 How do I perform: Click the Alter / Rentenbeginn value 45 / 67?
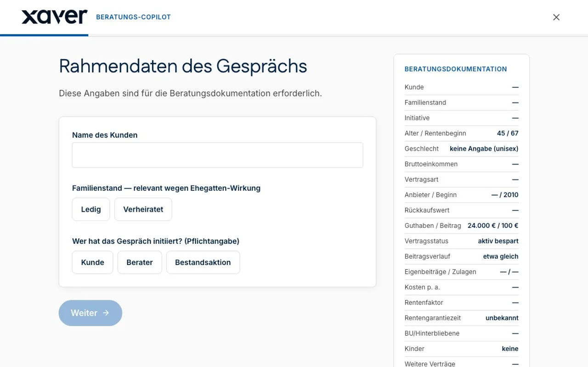pos(508,133)
